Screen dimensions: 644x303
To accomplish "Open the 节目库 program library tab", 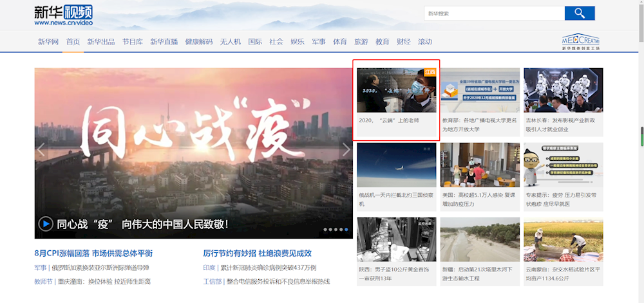I will (132, 42).
